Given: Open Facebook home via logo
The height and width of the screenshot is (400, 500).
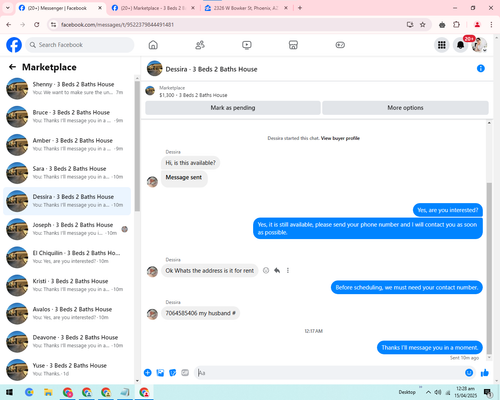Looking at the screenshot, I should [14, 45].
